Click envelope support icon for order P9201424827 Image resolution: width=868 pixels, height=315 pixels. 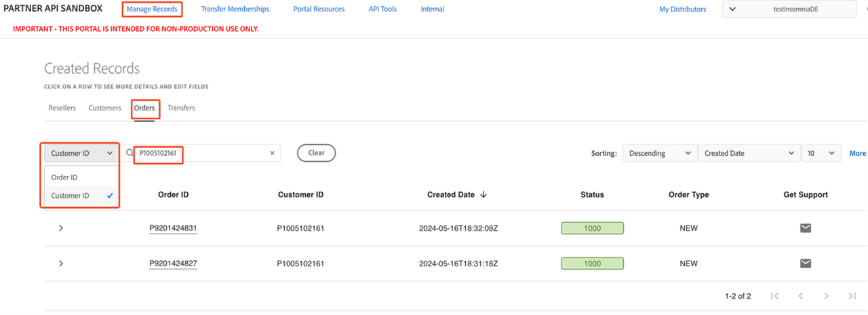(x=805, y=264)
